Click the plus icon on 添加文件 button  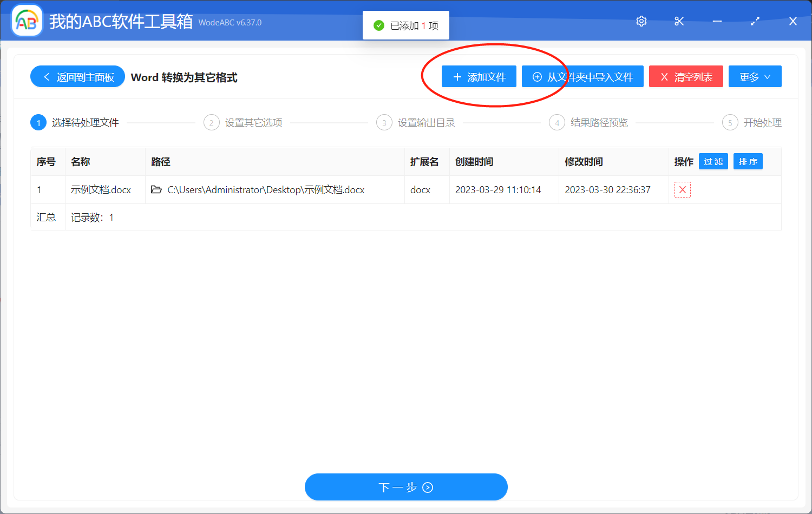pyautogui.click(x=456, y=76)
